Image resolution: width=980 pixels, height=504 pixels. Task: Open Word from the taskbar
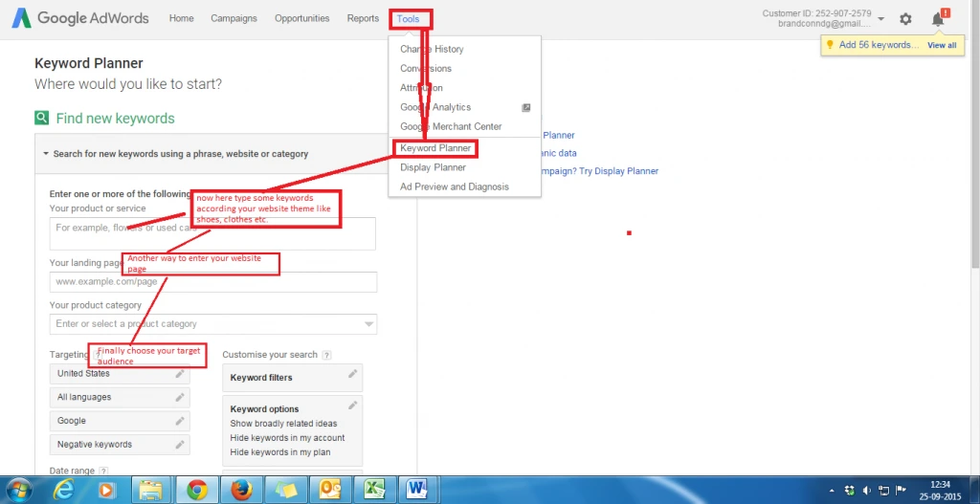416,490
